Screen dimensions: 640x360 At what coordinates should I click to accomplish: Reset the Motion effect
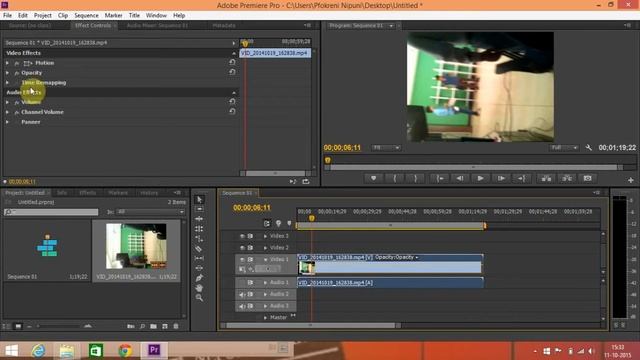(232, 62)
